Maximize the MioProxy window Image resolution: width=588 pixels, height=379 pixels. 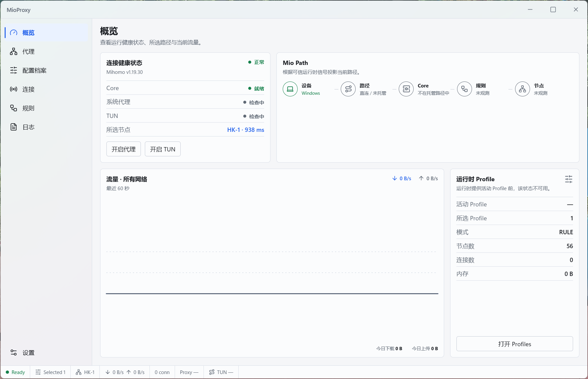pos(553,10)
